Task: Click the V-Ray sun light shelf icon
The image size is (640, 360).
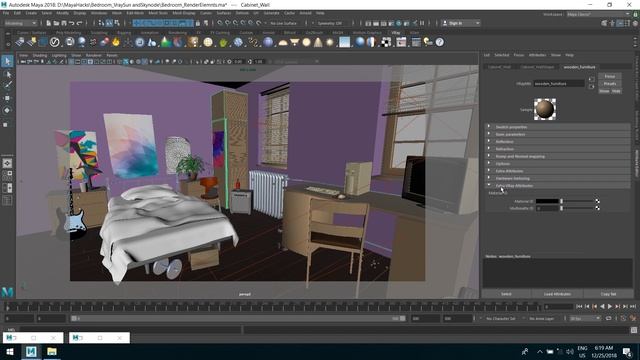Action: coord(330,42)
